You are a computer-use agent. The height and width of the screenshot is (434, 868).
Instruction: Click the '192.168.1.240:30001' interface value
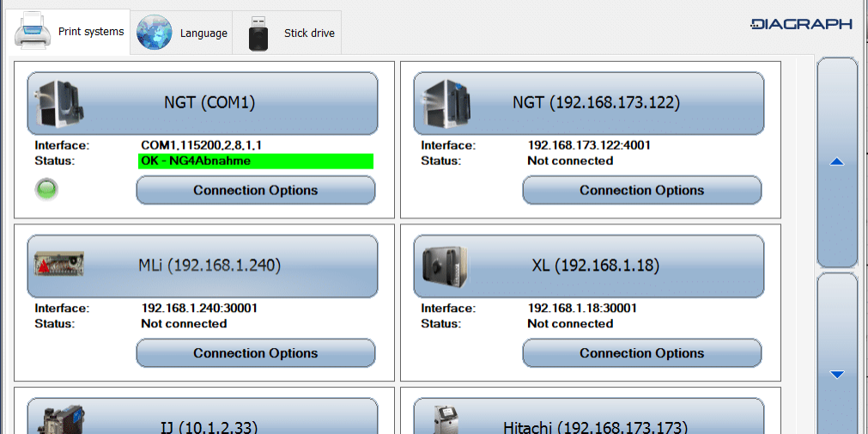(199, 309)
